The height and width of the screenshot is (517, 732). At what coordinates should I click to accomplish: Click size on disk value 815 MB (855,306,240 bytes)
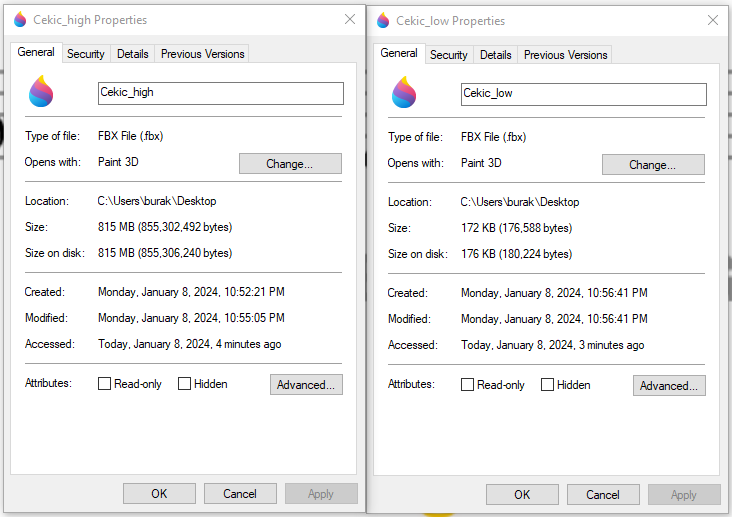point(165,253)
